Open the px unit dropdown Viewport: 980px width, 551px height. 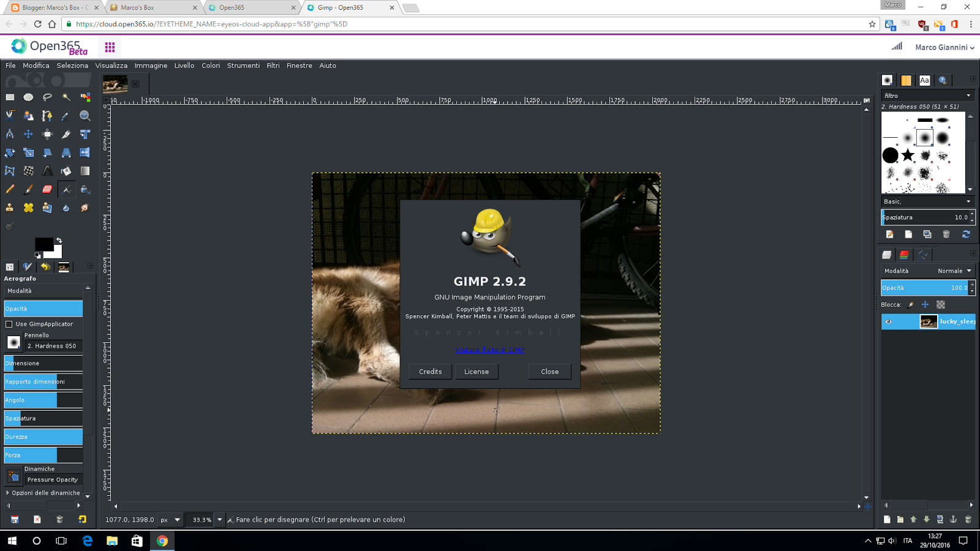(x=171, y=520)
